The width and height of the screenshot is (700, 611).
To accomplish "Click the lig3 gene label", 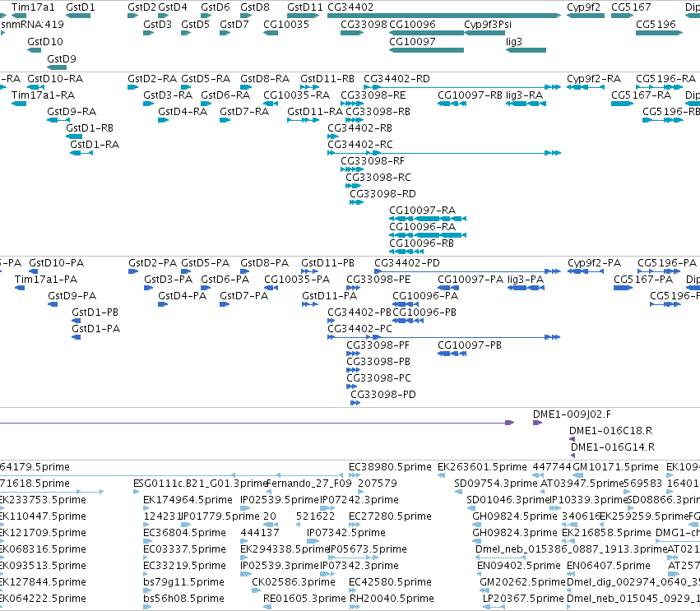I will 514,41.
